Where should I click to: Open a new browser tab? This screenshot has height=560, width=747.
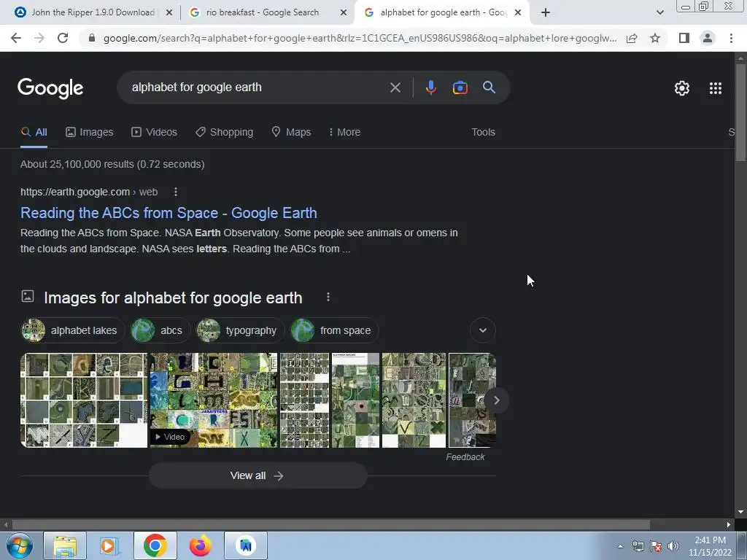pos(546,12)
